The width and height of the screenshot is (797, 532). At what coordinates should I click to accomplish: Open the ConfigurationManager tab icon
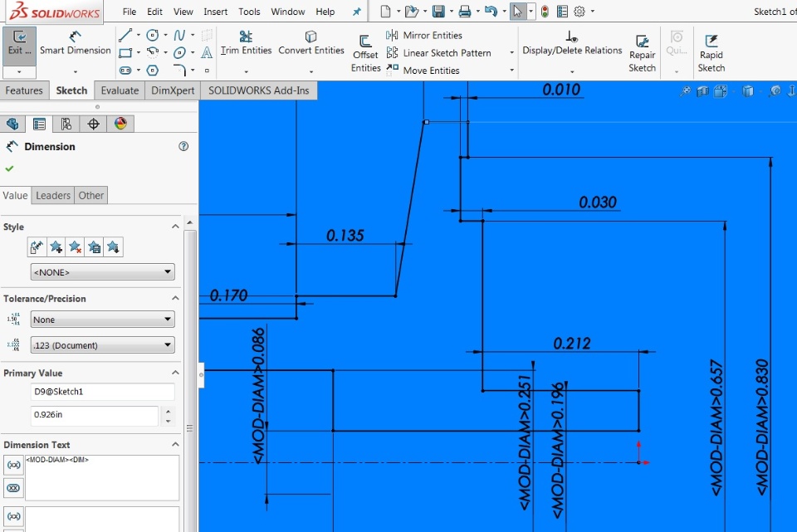pyautogui.click(x=66, y=124)
